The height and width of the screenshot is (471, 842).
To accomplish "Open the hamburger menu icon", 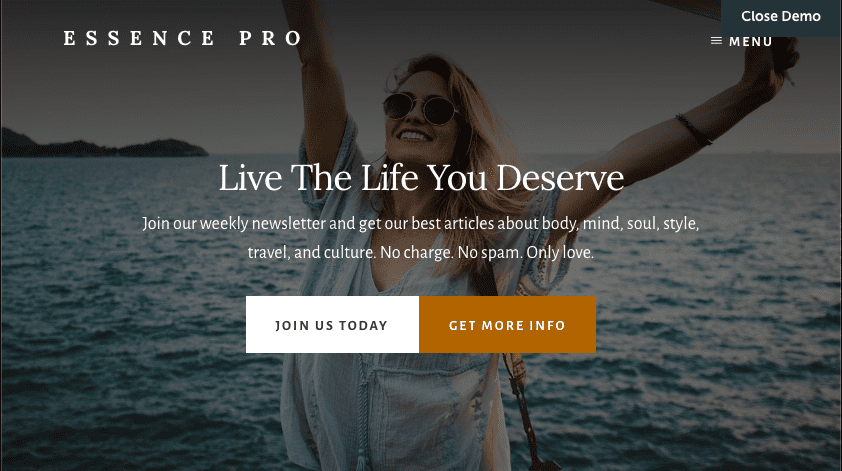I will (x=716, y=41).
